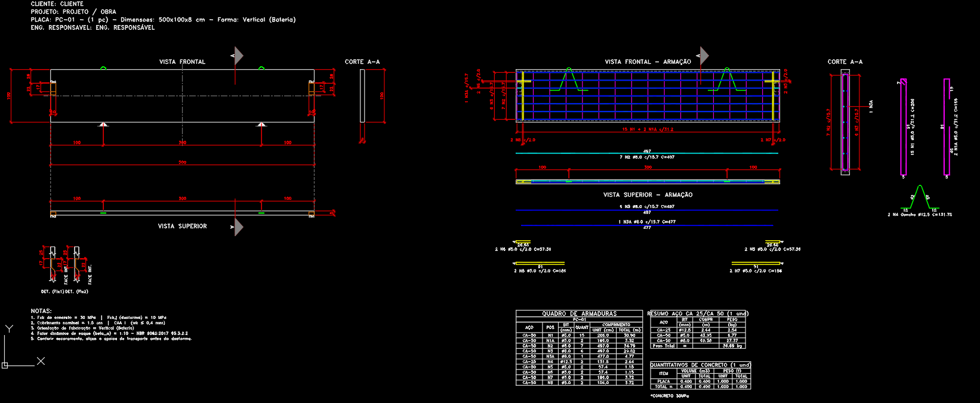Image resolution: width=980 pixels, height=403 pixels.
Task: Click the 'QUADRO DE ARMADURAS' table title
Action: point(580,314)
